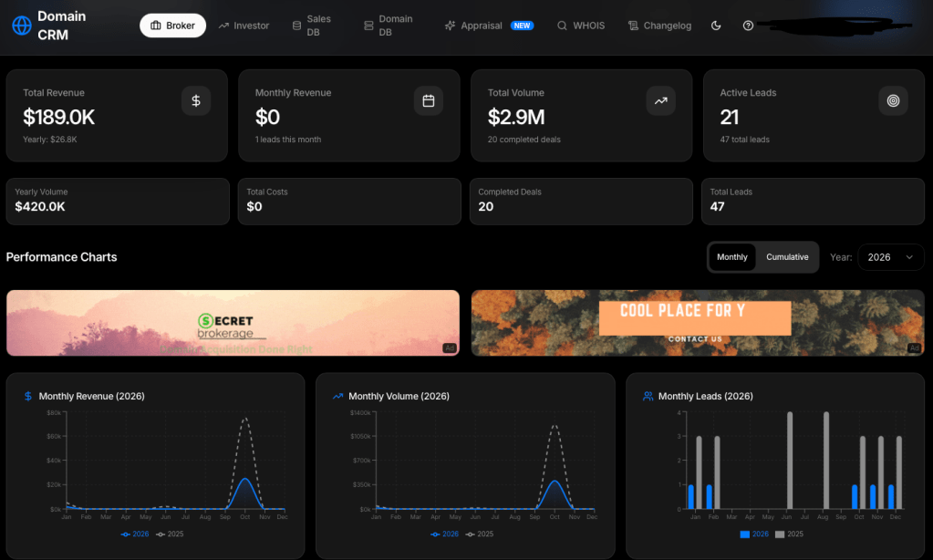Open the Sales DB tab

311,26
